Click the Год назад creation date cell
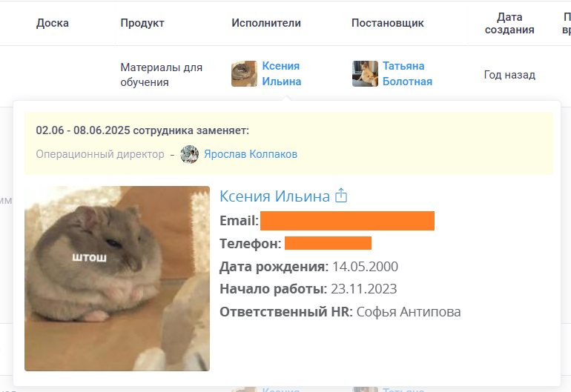This screenshot has width=571, height=392. pos(509,75)
